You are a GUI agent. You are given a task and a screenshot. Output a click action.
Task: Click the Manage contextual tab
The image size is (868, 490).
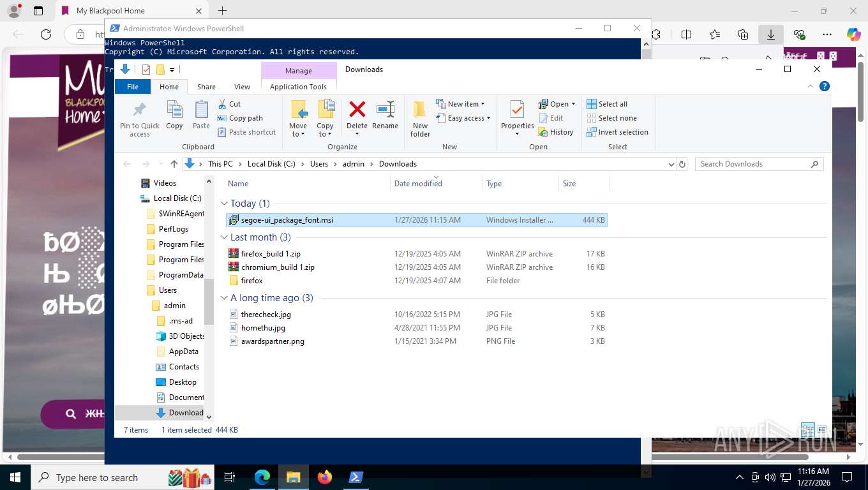tap(299, 71)
